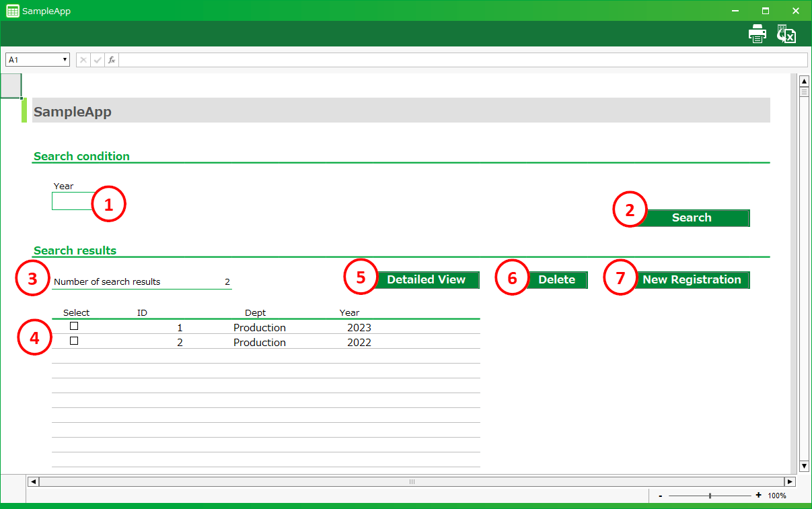The height and width of the screenshot is (509, 812).
Task: Click the formula cancel X icon
Action: point(83,60)
